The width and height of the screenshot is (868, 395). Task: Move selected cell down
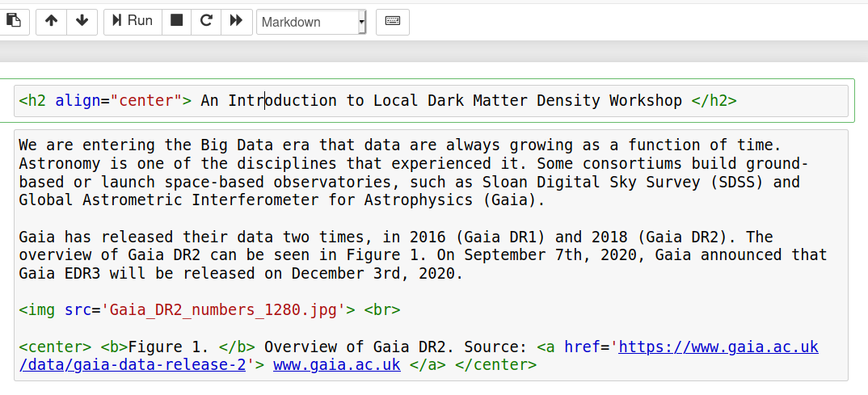click(82, 22)
